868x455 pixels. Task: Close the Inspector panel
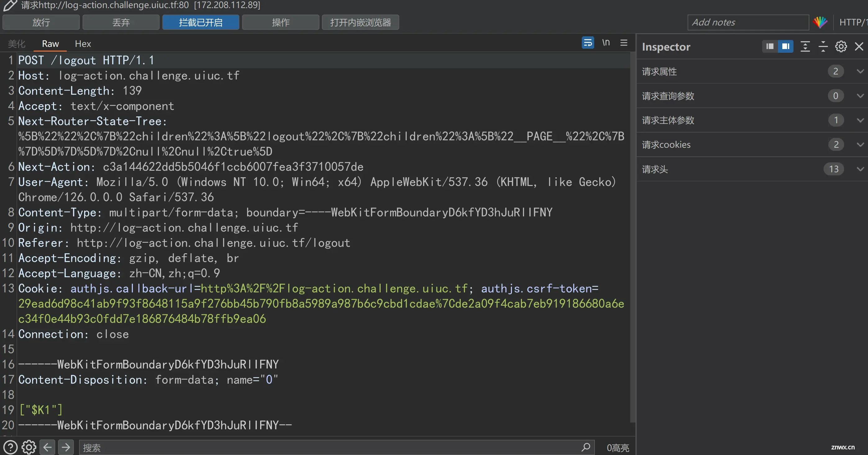[x=859, y=47]
